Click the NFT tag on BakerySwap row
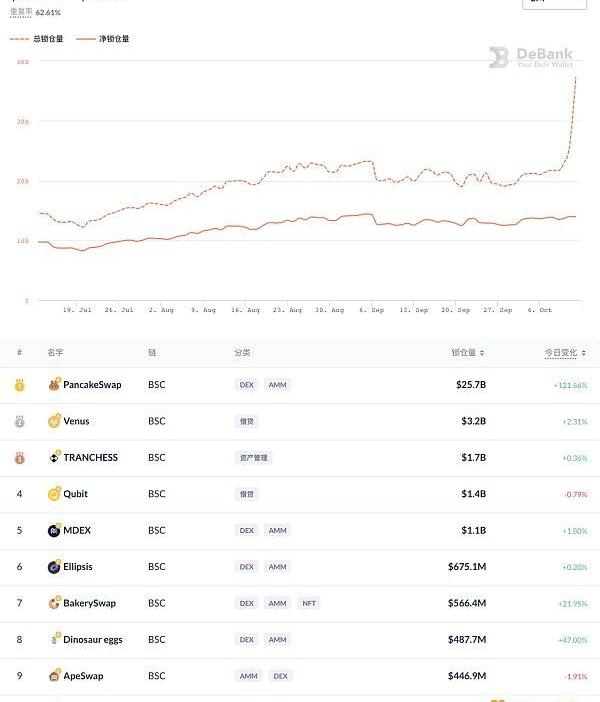 coord(310,604)
